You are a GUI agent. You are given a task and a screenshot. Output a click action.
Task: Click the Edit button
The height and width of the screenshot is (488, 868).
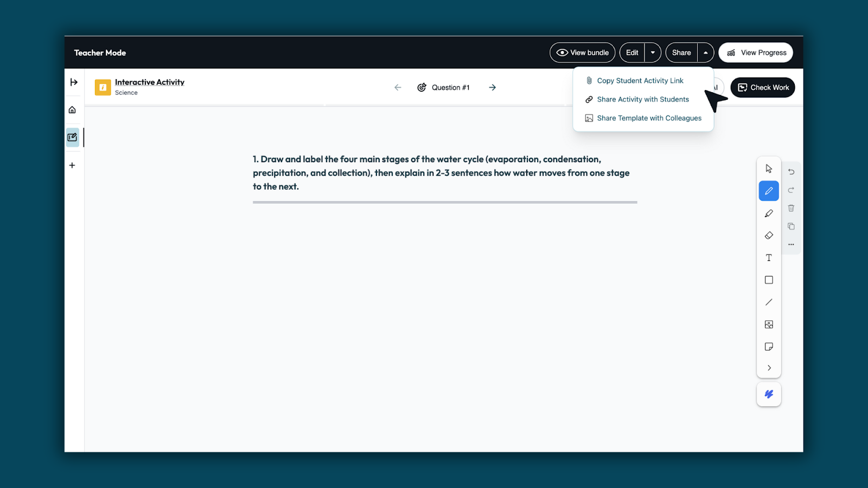(632, 53)
